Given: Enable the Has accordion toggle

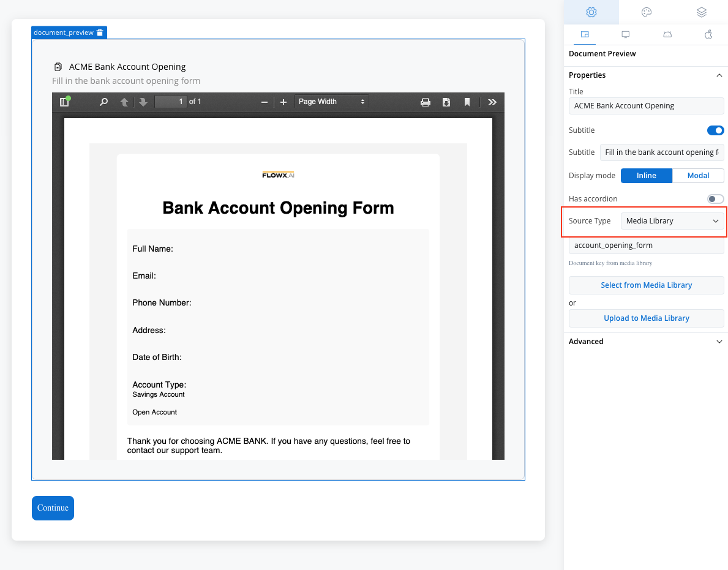Looking at the screenshot, I should 715,198.
